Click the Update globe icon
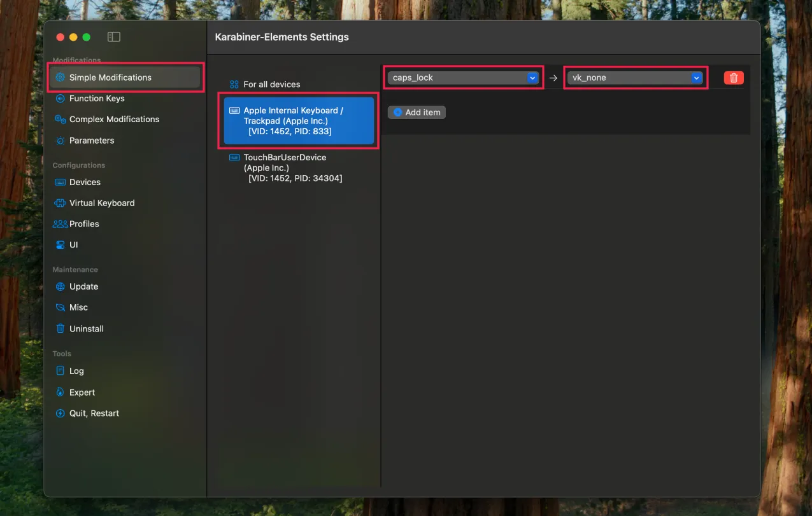Viewport: 812px width, 516px height. click(61, 286)
